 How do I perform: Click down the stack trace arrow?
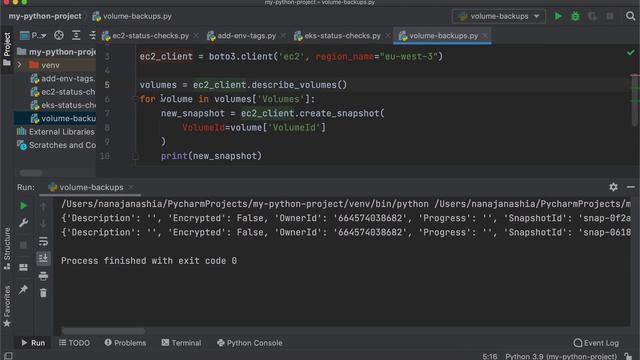[43, 223]
